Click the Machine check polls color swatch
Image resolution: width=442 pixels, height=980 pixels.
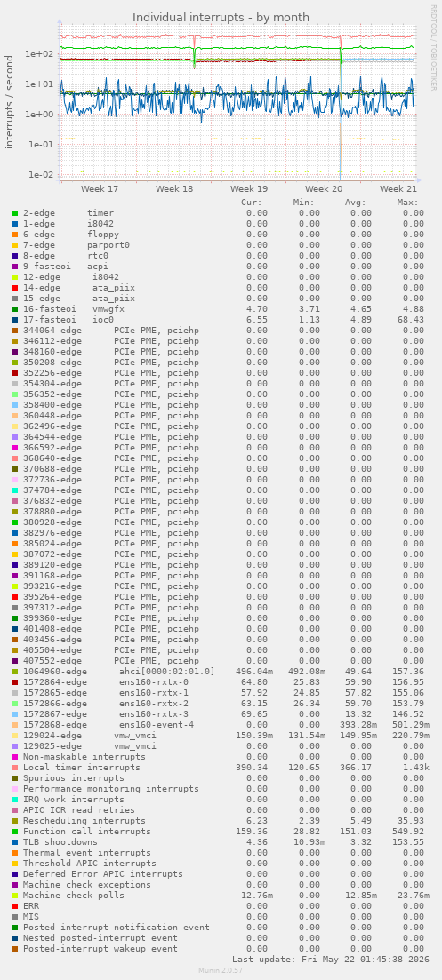(15, 896)
